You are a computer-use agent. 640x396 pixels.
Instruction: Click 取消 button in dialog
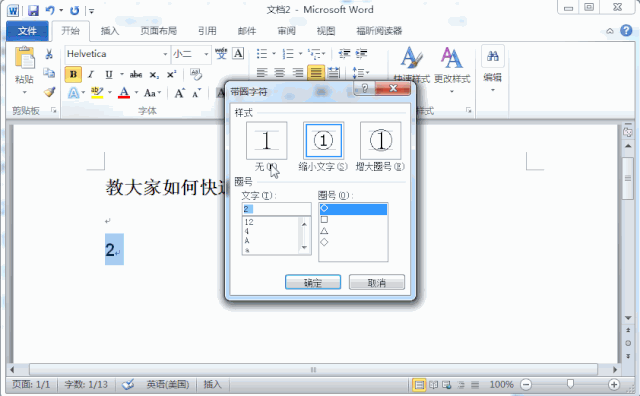(377, 282)
